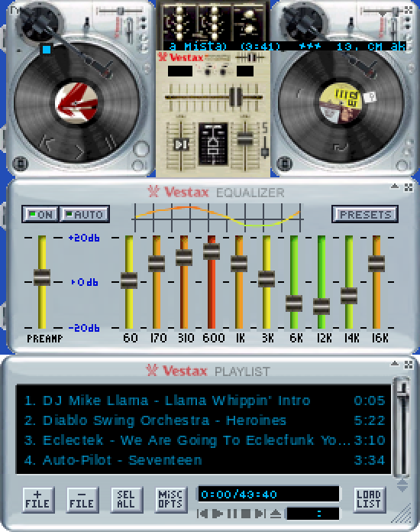The height and width of the screenshot is (532, 420).
Task: Select track 2 Diablo Swing Orchestra - Heroines
Action: coord(204,420)
